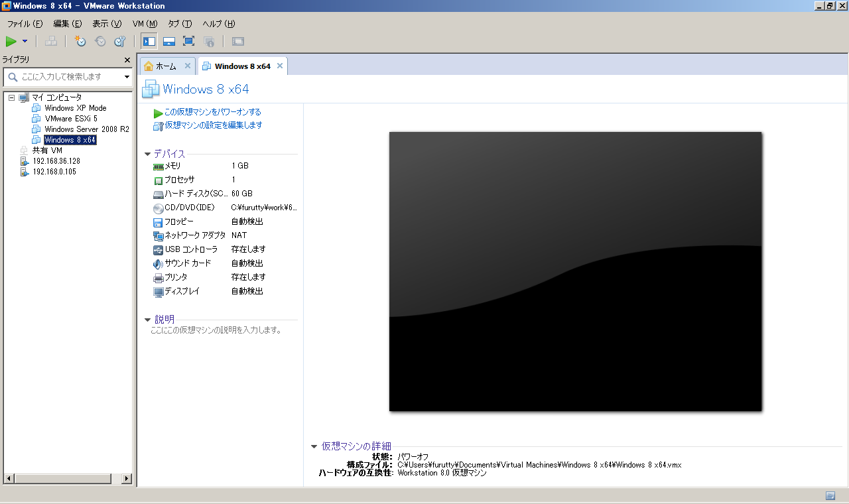Image resolution: width=849 pixels, height=504 pixels.
Task: Enter full screen mode toolbar icon
Action: [x=188, y=41]
